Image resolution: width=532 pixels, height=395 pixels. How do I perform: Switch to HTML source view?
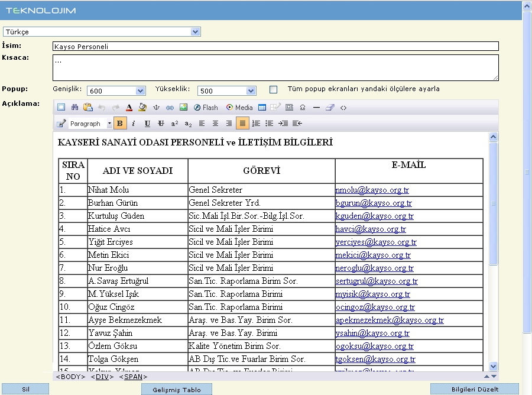[343, 108]
